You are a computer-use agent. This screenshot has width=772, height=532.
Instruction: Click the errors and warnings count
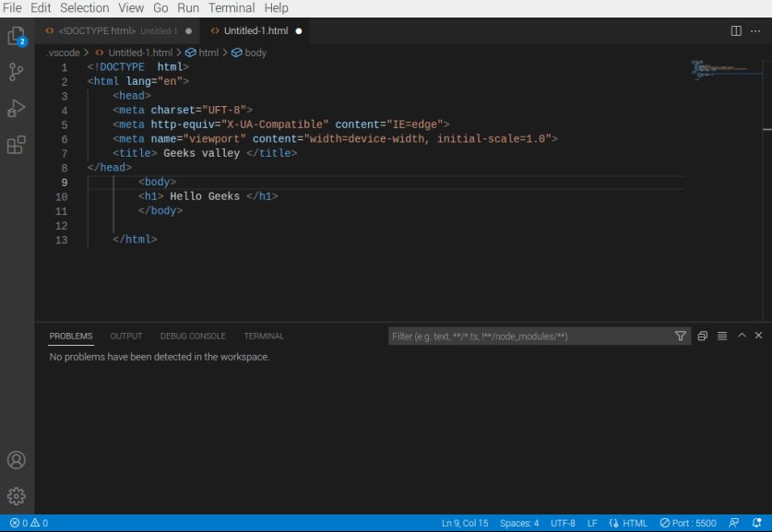click(29, 523)
